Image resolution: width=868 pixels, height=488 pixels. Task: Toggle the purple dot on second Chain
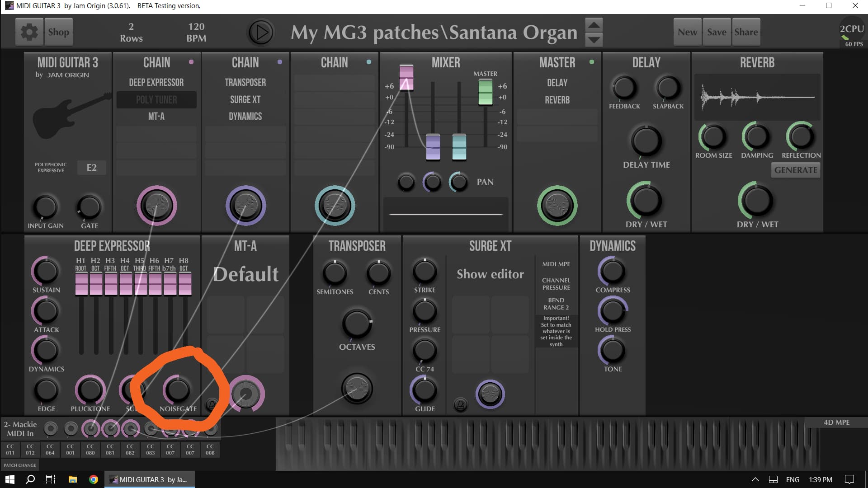[280, 62]
